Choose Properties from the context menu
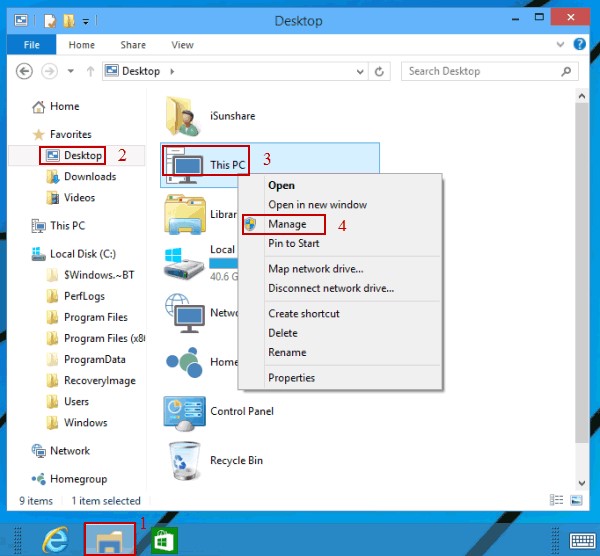 291,378
